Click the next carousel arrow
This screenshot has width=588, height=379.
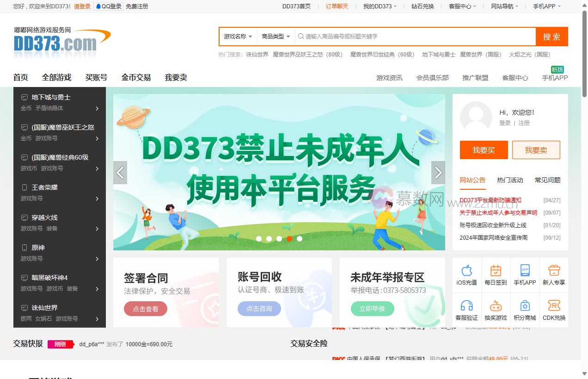(438, 172)
